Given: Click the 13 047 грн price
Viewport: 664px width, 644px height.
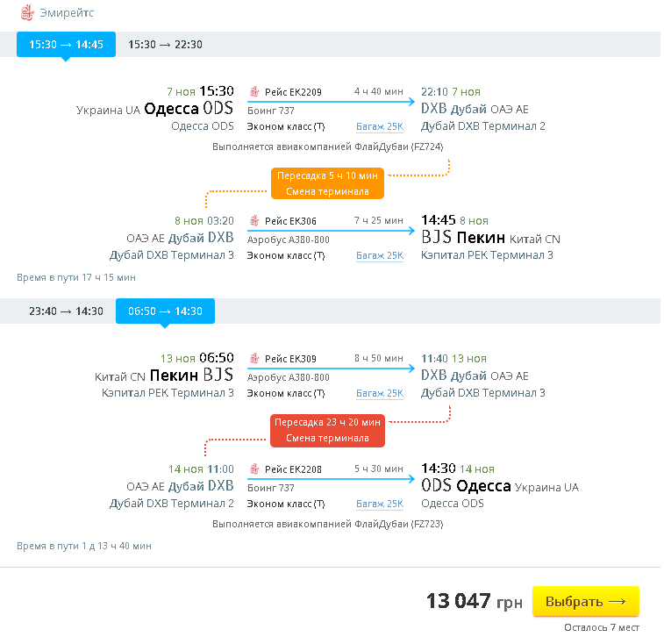Looking at the screenshot, I should click(474, 602).
